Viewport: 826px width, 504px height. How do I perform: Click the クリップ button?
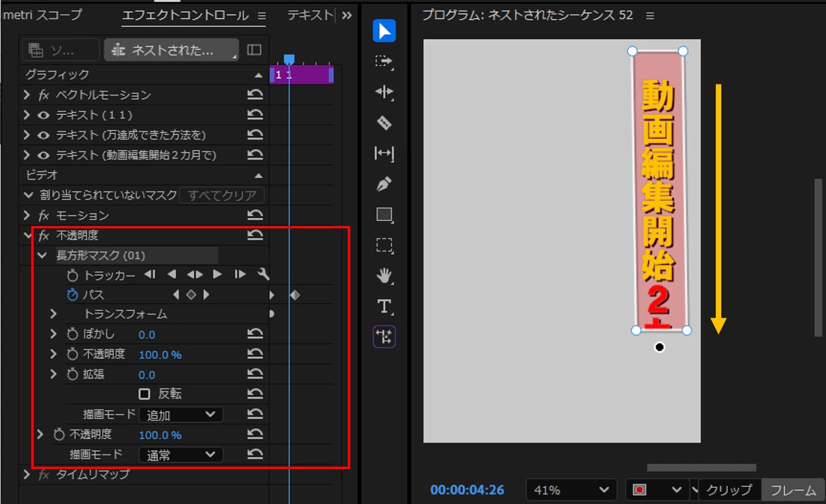(x=729, y=490)
